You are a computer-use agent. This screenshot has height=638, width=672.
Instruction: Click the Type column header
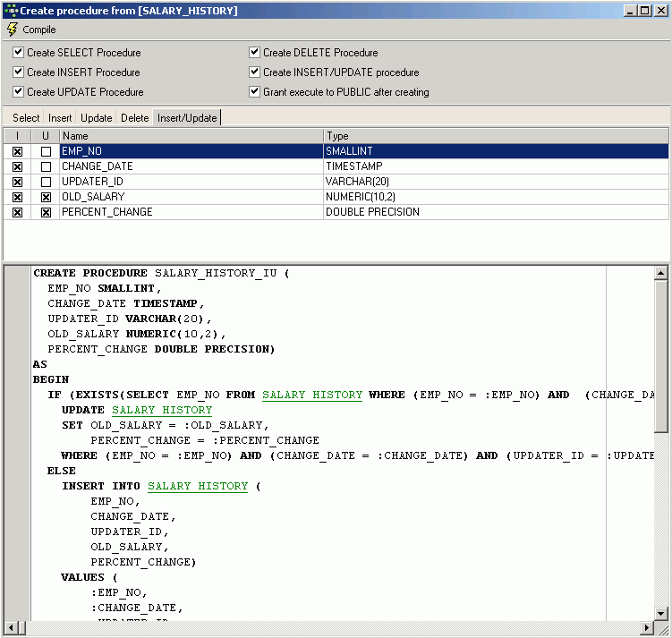(x=496, y=136)
